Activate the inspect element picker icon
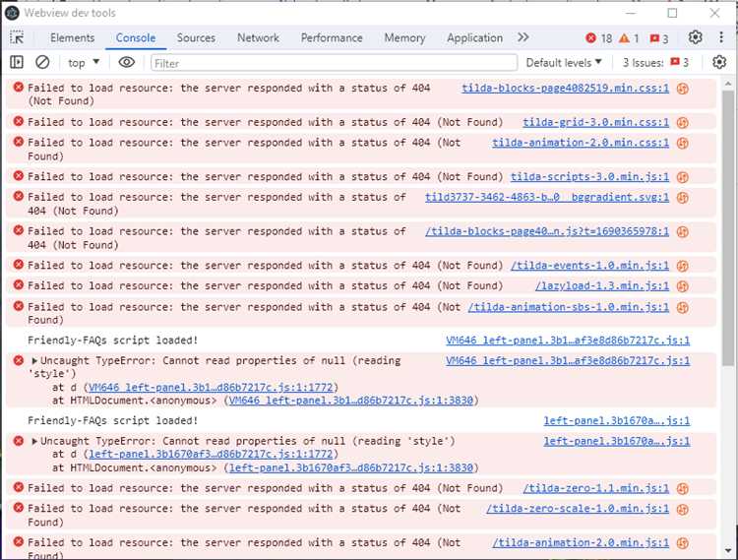The image size is (738, 560). pos(17,37)
